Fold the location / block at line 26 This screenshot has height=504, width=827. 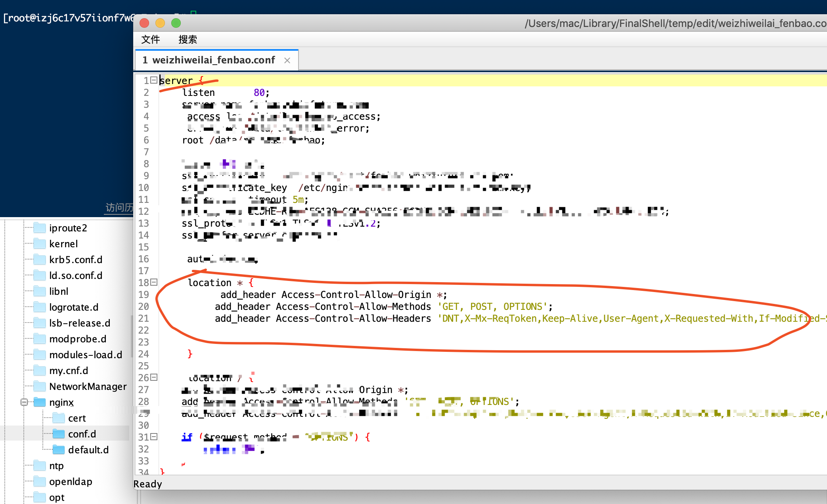click(154, 377)
